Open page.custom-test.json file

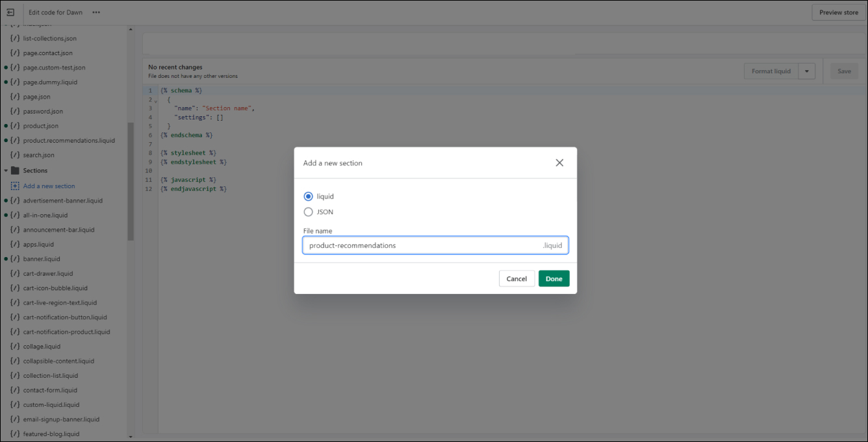(54, 68)
